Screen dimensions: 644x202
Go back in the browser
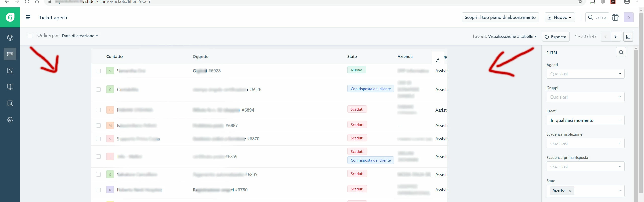(7, 2)
